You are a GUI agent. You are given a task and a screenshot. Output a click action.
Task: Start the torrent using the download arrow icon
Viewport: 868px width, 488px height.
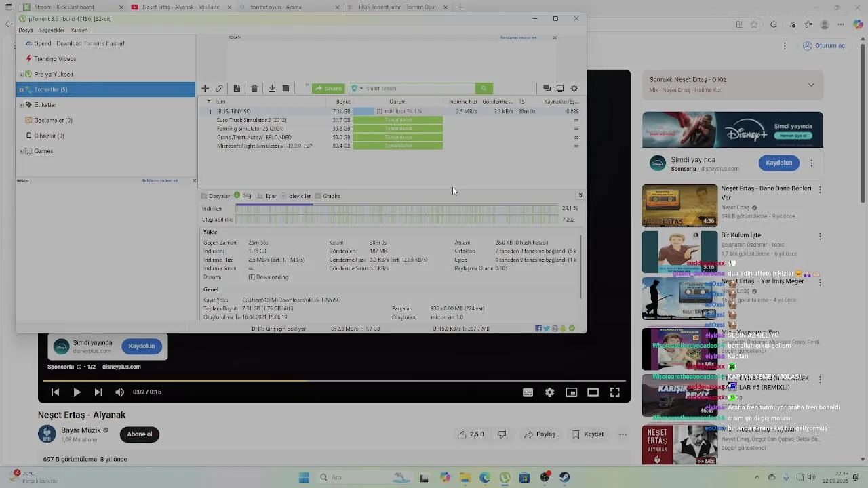272,89
